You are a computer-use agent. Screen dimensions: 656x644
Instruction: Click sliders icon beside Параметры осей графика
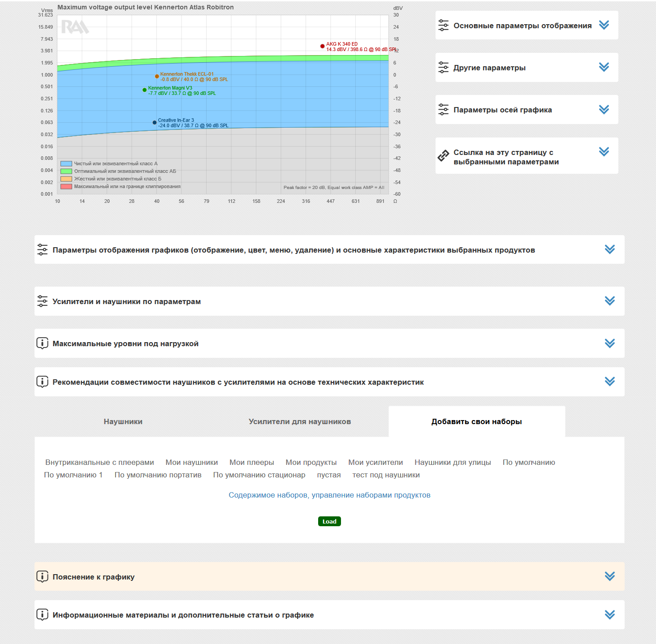click(x=443, y=110)
